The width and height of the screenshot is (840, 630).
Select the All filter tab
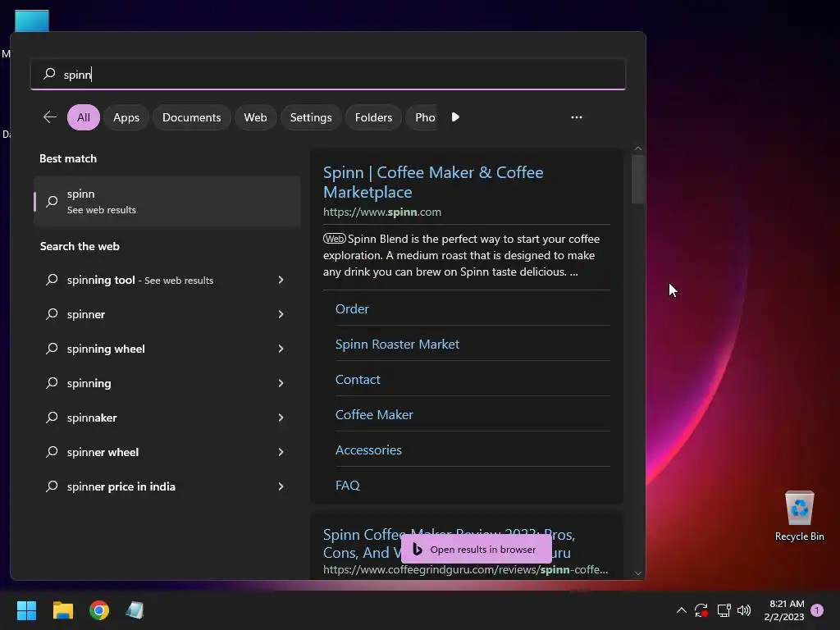(84, 117)
